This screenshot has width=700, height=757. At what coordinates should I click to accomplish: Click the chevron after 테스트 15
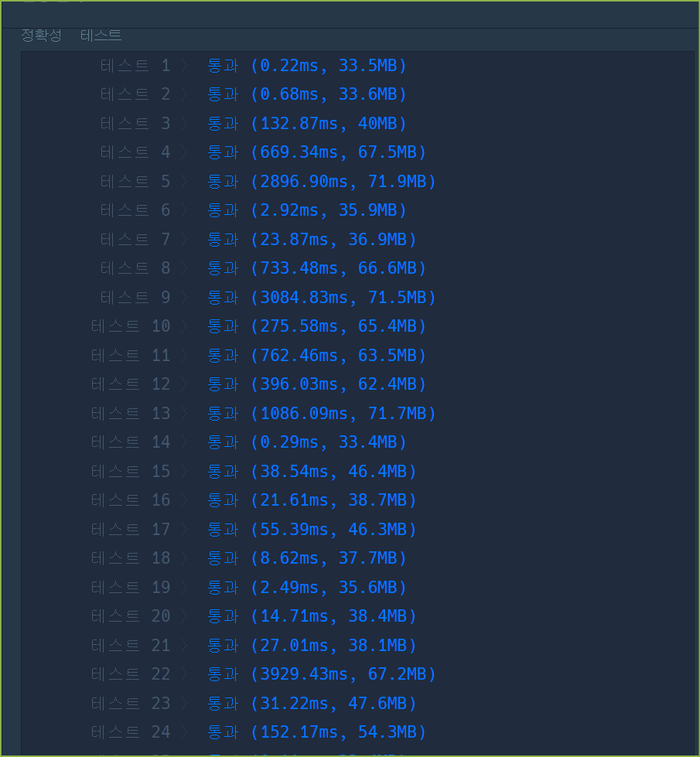[x=184, y=471]
